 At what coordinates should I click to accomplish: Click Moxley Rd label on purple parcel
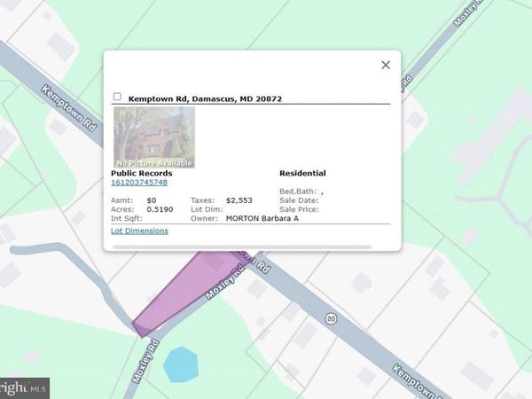[224, 282]
